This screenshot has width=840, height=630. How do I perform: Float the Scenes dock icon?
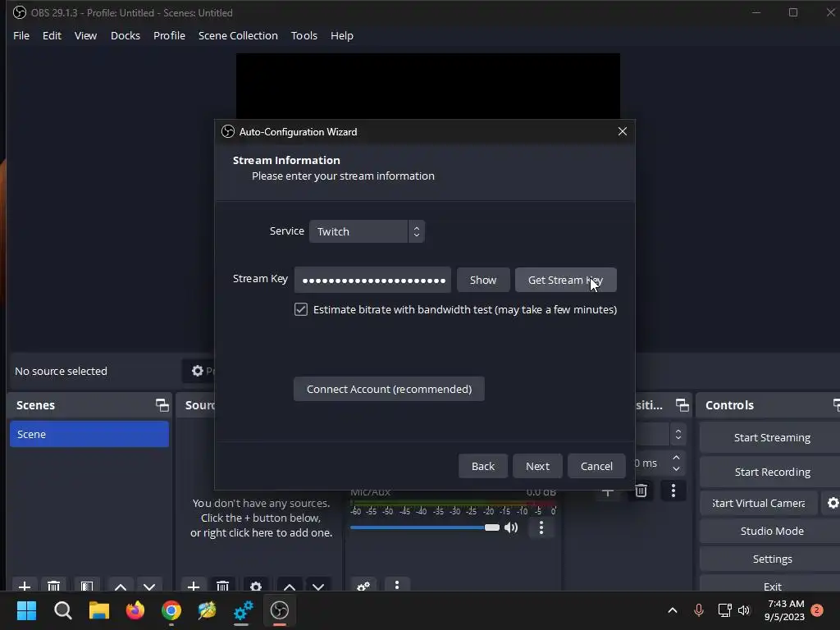point(162,405)
